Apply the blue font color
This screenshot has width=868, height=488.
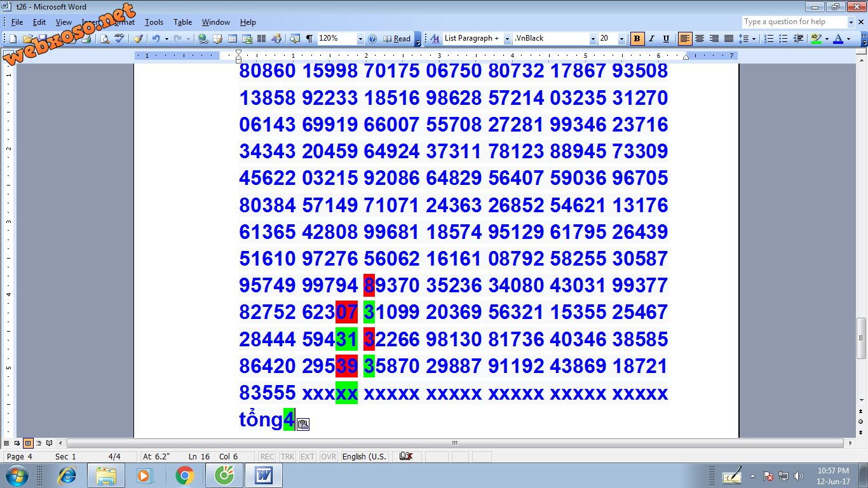838,39
